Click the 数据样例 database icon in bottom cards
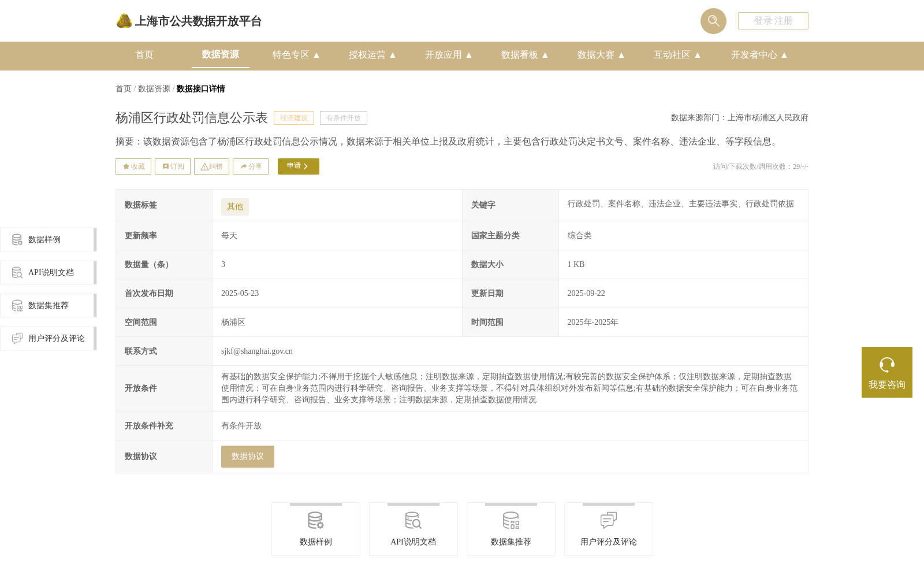This screenshot has height=578, width=924. [316, 520]
